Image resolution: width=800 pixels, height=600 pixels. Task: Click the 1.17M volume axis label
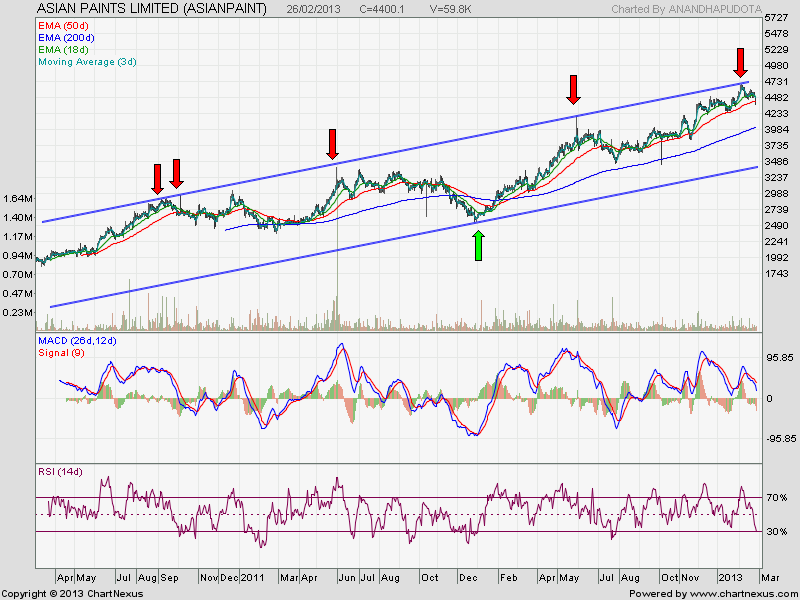17,237
